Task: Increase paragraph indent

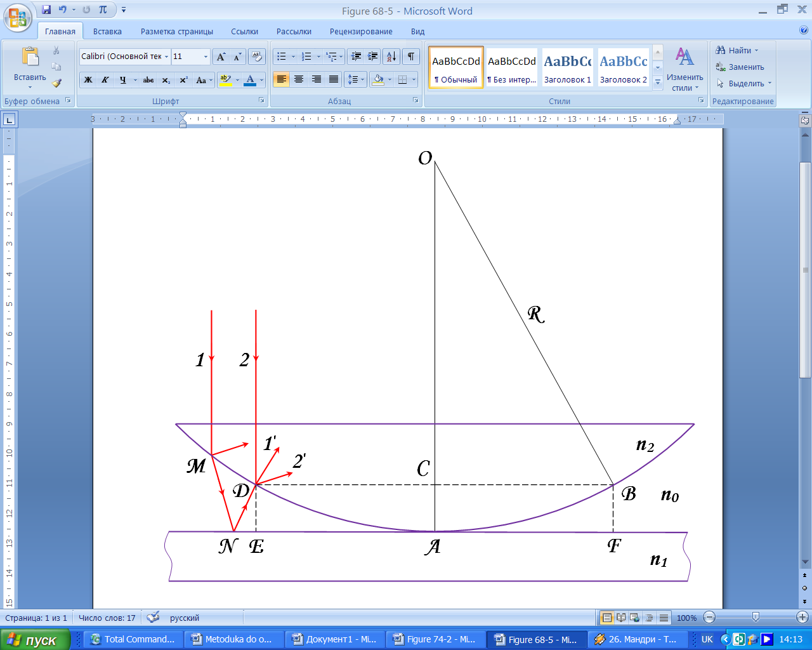Action: (373, 56)
